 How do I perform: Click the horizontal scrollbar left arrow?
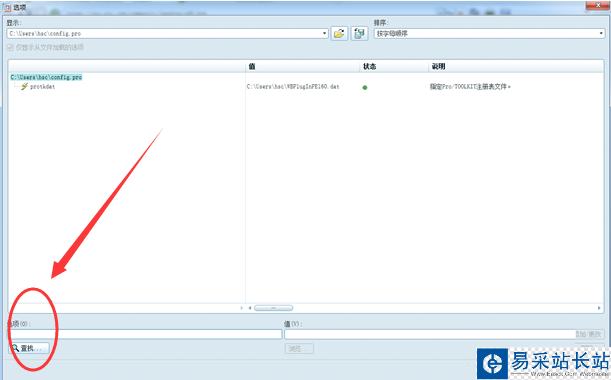click(x=249, y=308)
